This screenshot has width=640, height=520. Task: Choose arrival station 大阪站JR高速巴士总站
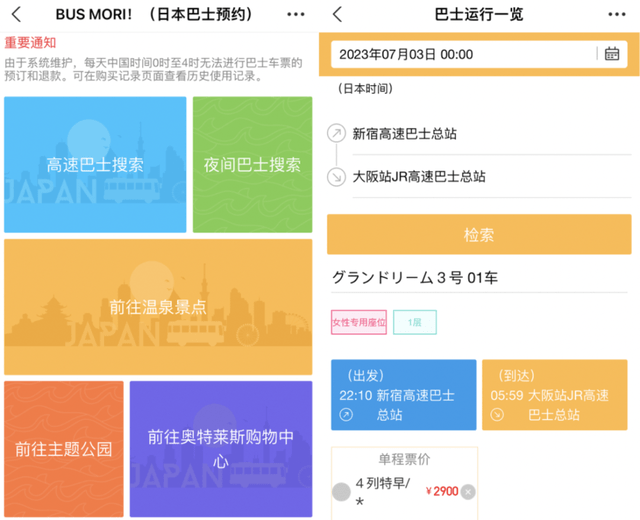pyautogui.click(x=492, y=177)
